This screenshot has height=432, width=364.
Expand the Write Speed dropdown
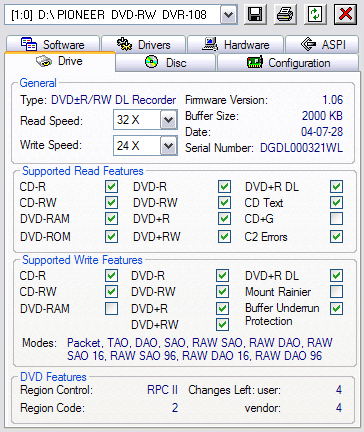[169, 145]
